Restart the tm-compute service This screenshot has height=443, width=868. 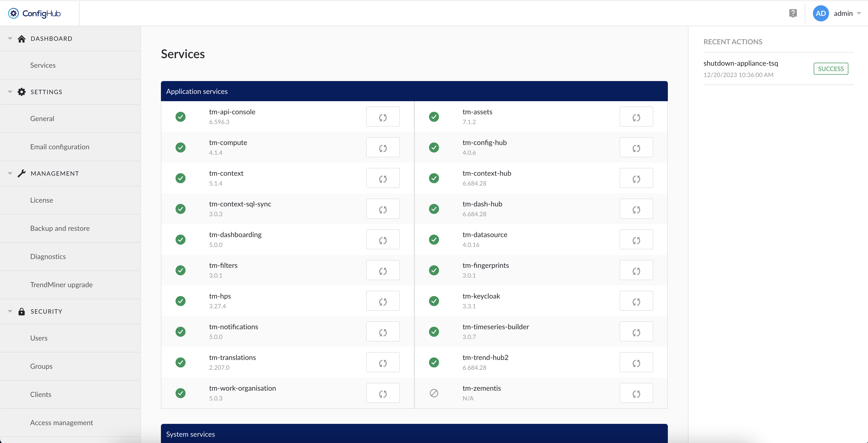click(x=383, y=147)
